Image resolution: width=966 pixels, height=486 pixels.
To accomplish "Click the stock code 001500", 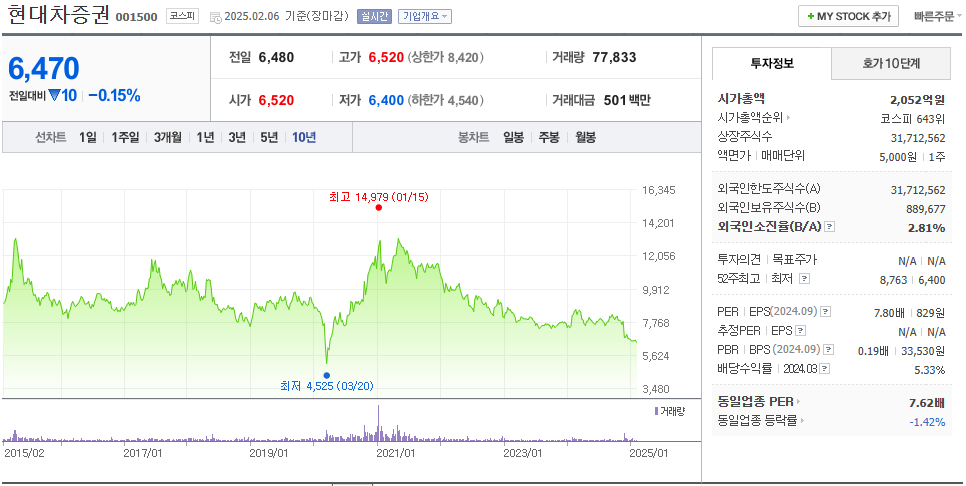I will pyautogui.click(x=137, y=17).
